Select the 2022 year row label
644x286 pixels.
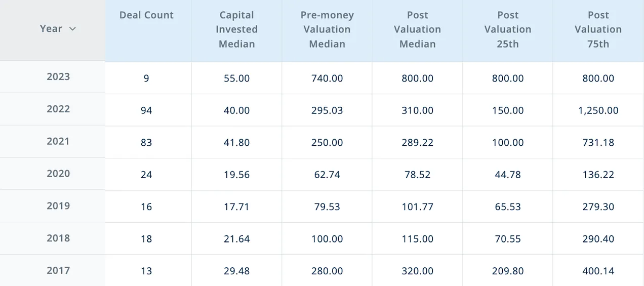(x=58, y=109)
